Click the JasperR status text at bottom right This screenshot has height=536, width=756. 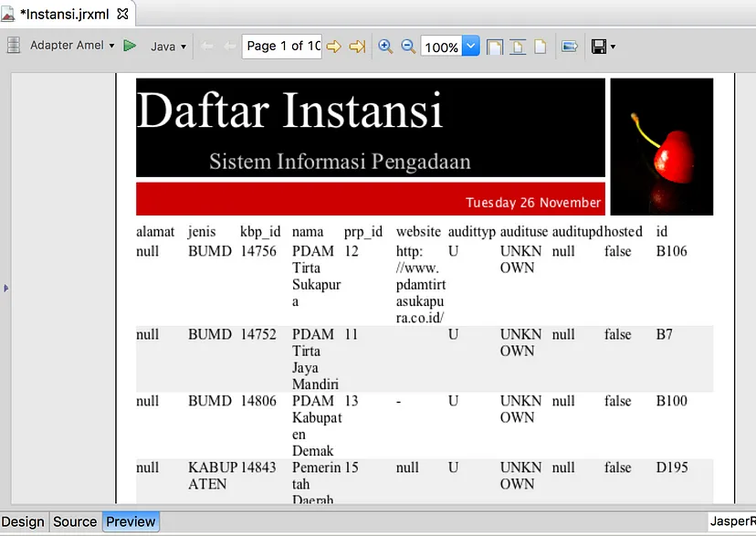732,521
